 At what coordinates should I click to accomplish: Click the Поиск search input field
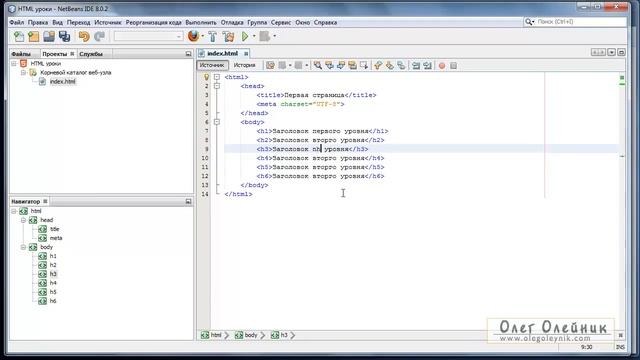coord(580,21)
